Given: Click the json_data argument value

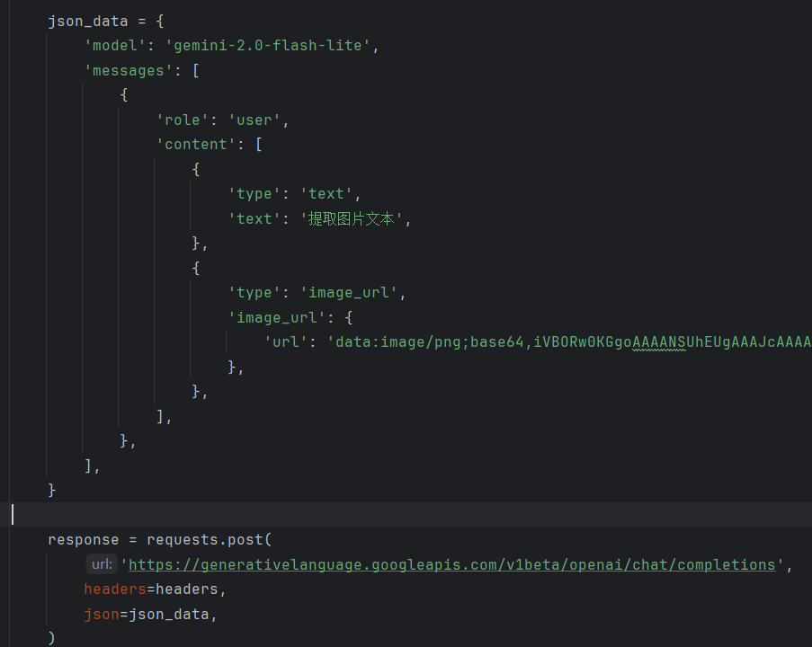Looking at the screenshot, I should (x=169, y=615).
